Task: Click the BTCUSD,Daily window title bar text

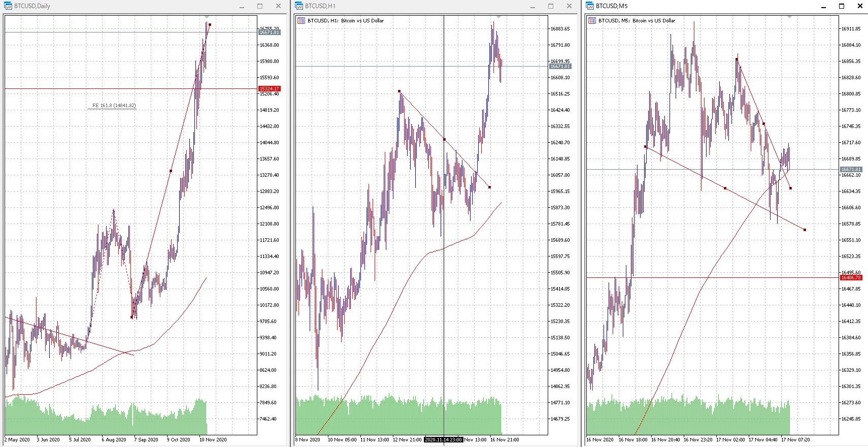Action: point(32,6)
